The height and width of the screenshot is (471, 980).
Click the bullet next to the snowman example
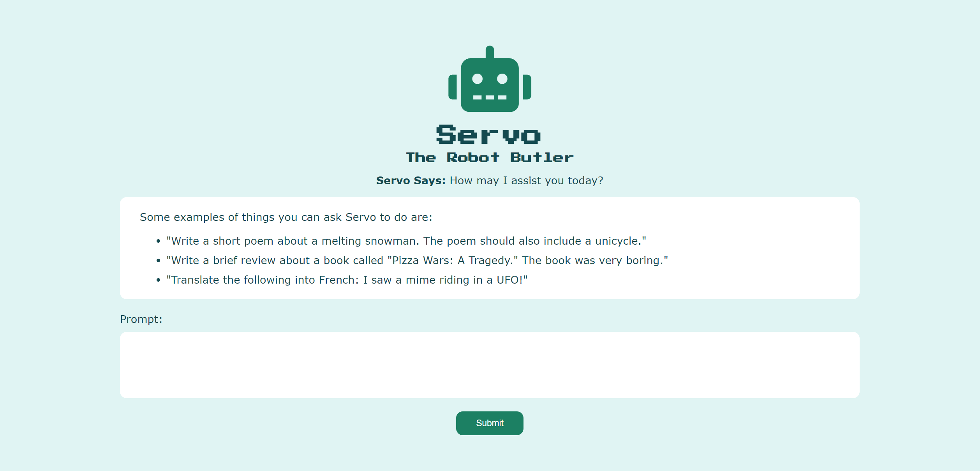(158, 242)
